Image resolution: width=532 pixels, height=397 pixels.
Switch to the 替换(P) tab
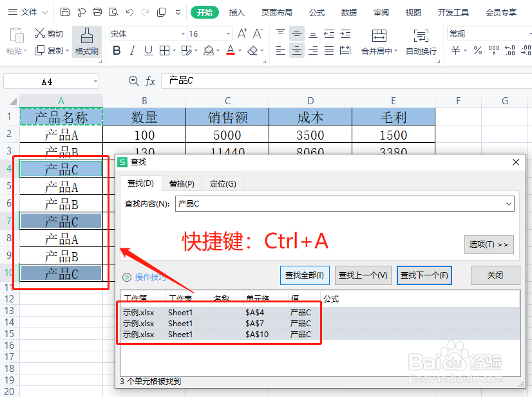coord(182,183)
